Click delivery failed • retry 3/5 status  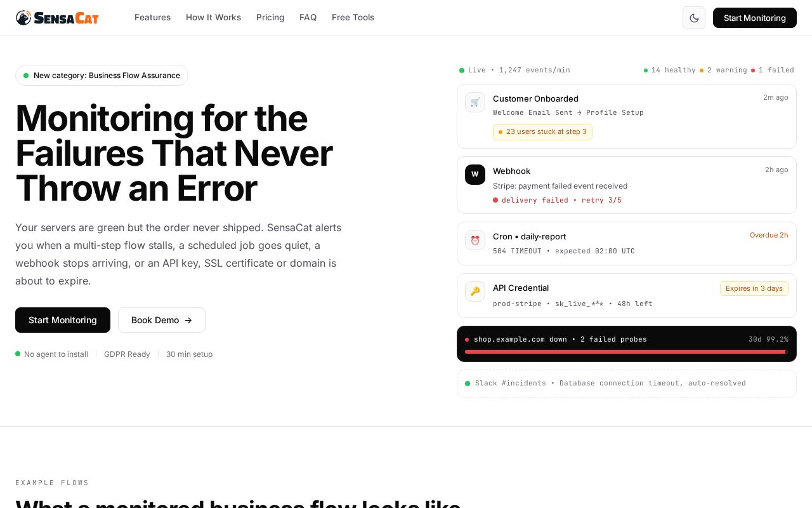point(557,200)
